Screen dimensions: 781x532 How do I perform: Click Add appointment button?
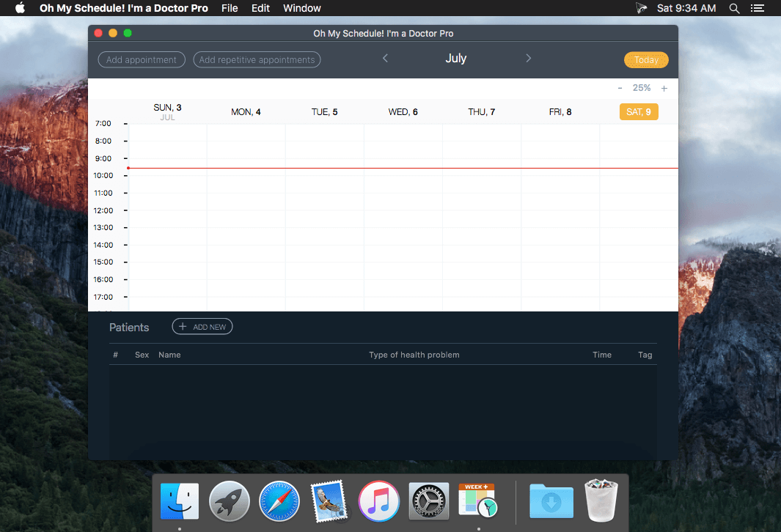142,59
